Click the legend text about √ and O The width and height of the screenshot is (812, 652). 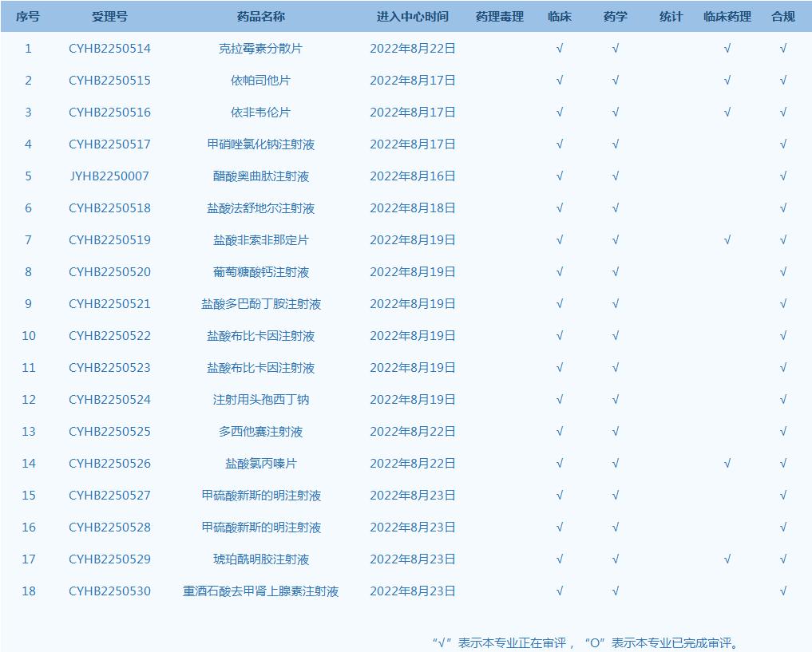pos(585,643)
